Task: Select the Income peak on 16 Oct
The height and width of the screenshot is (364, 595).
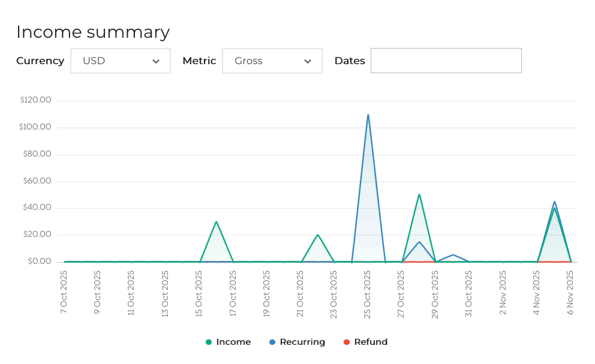Action: pos(217,222)
